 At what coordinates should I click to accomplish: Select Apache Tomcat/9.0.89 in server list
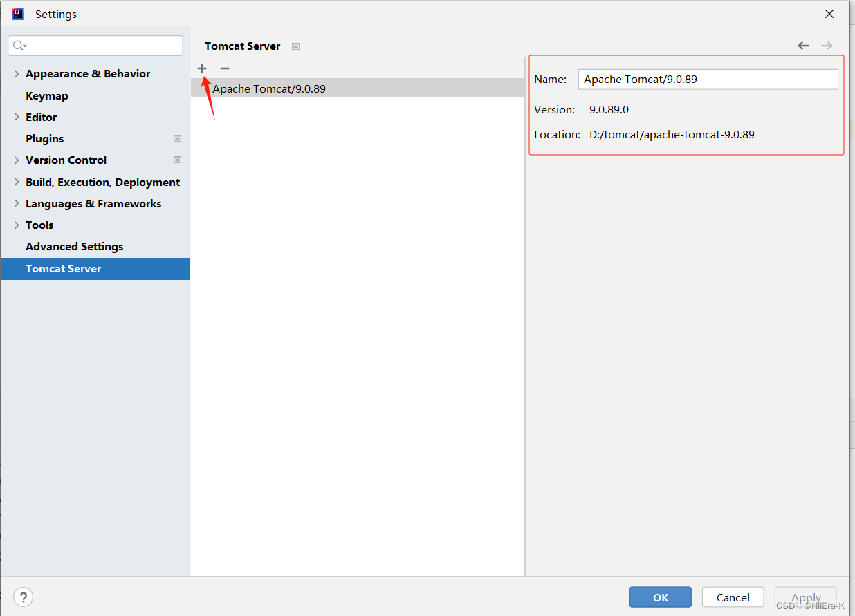[x=358, y=88]
